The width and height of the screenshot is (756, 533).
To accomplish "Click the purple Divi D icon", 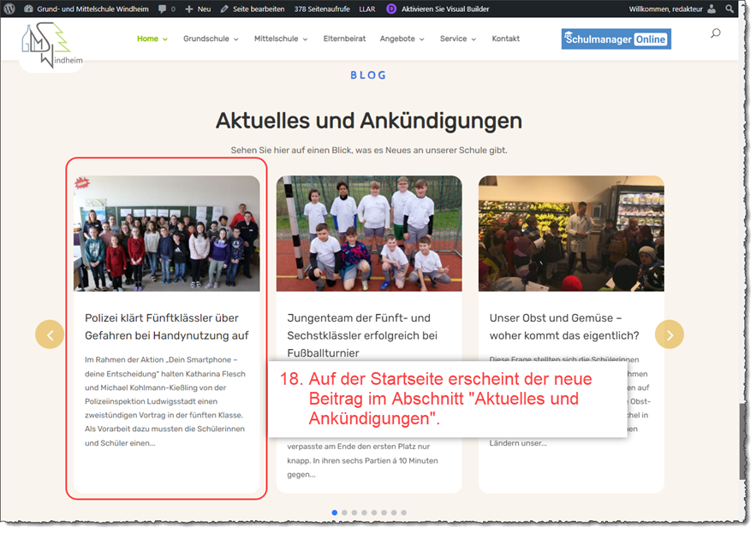I will pyautogui.click(x=391, y=9).
